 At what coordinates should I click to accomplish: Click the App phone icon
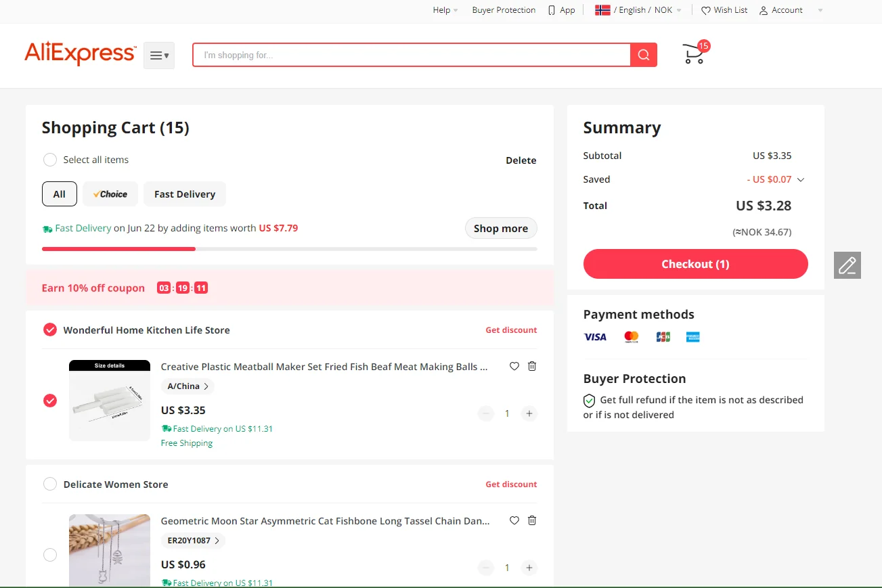(x=552, y=10)
